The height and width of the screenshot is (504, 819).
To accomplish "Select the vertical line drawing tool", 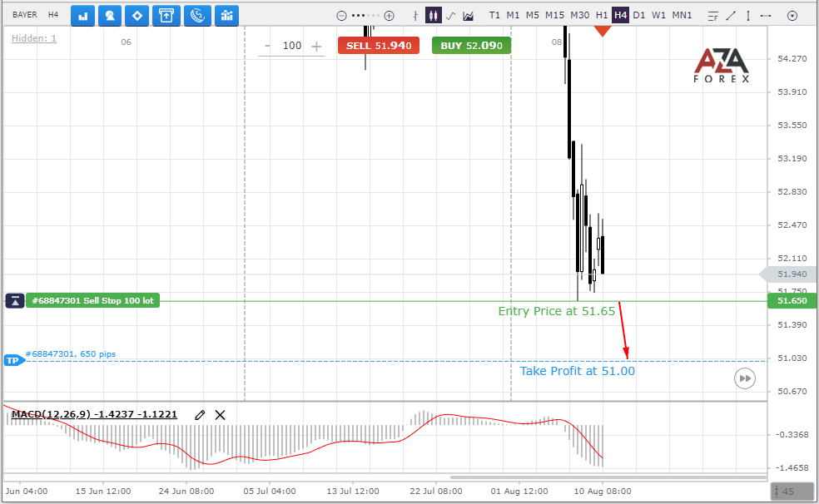I will tap(748, 16).
